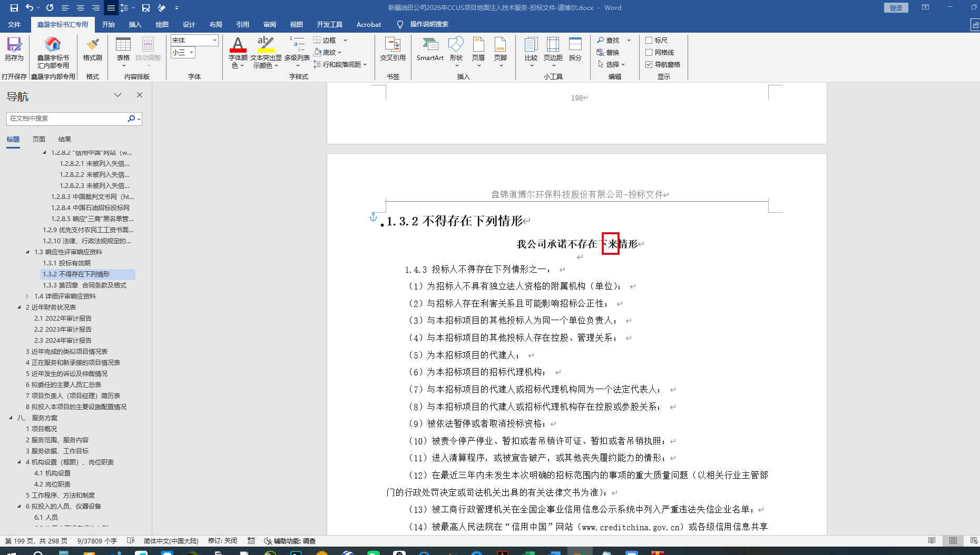This screenshot has width=980, height=555.
Task: Open the Page Margins (页边距) tool
Action: click(x=553, y=46)
